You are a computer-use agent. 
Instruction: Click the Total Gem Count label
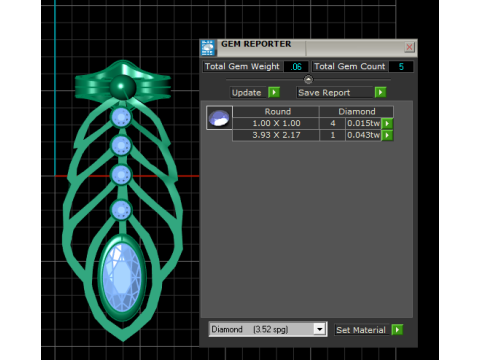[350, 67]
